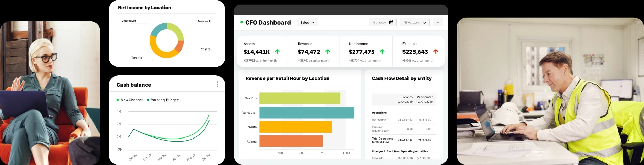Click the green up arrow beside Net Income
The image size is (644, 165).
click(x=382, y=52)
